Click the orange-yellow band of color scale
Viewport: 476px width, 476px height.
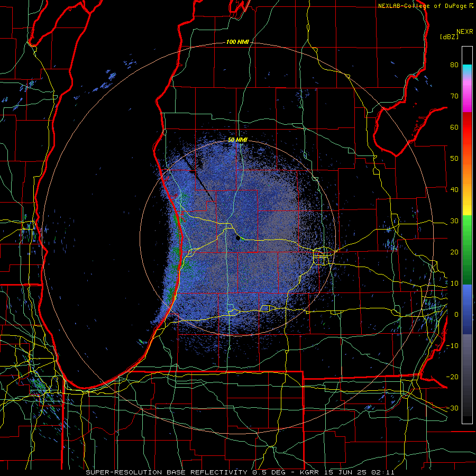pyautogui.click(x=467, y=188)
